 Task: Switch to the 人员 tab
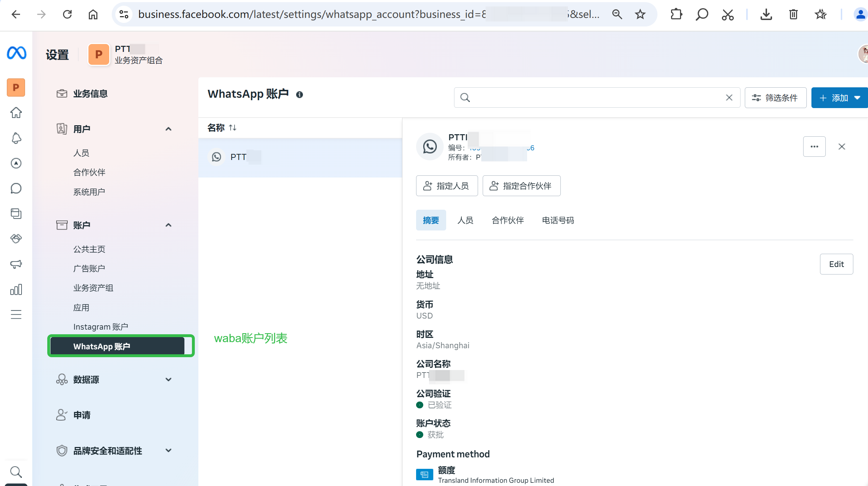(x=465, y=220)
